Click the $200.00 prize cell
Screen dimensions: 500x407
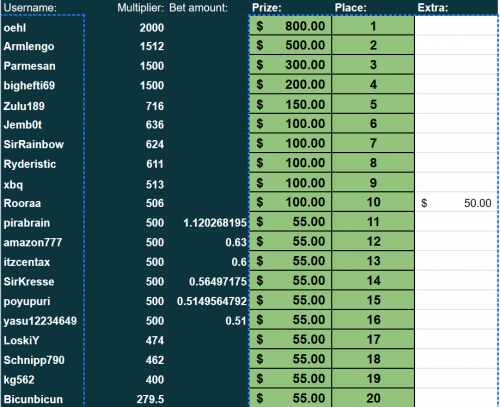pyautogui.click(x=290, y=84)
